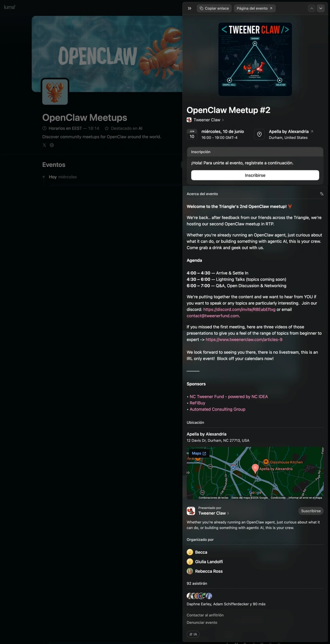Click the X social icon on background page
Image resolution: width=330 pixels, height=644 pixels.
point(45,145)
